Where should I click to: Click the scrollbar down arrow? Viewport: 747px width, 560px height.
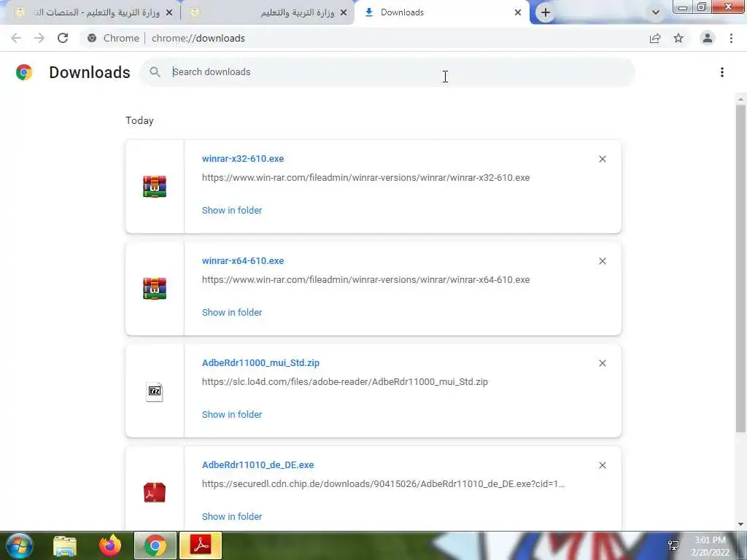pos(740,524)
